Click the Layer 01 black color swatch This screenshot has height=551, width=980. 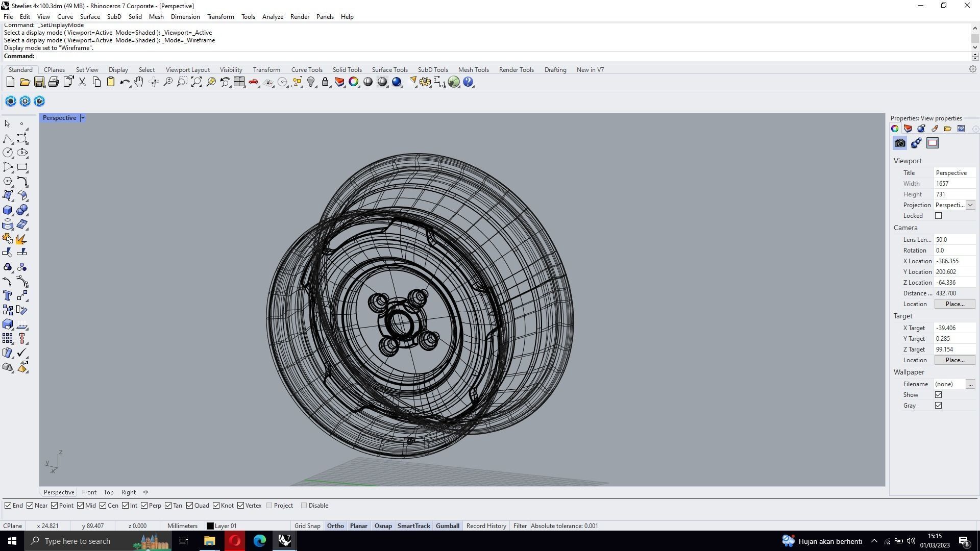coord(210,526)
